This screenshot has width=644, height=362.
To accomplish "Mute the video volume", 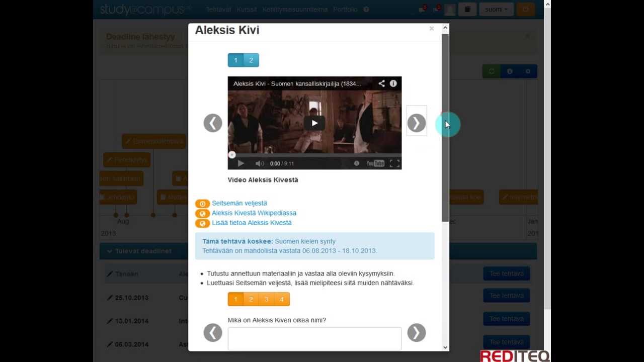I will (260, 163).
